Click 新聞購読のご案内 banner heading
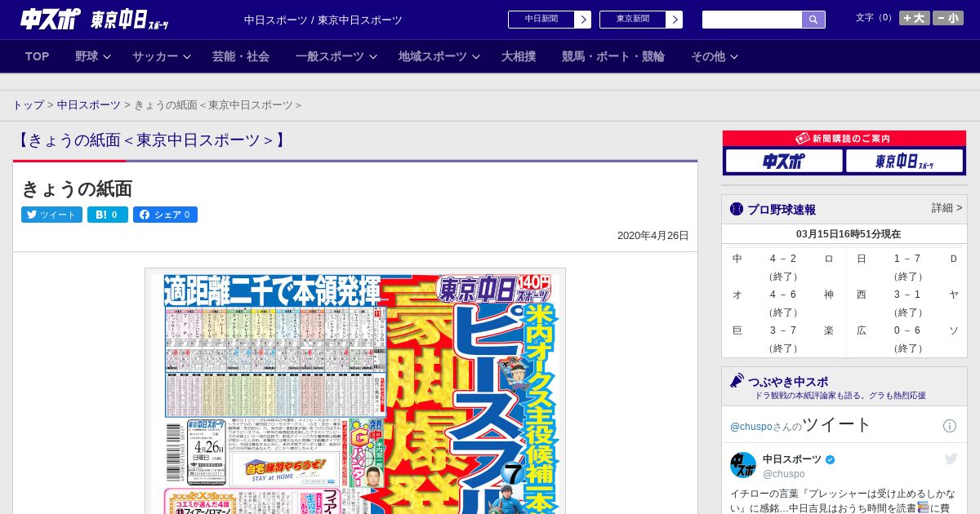The image size is (980, 514). pos(844,139)
